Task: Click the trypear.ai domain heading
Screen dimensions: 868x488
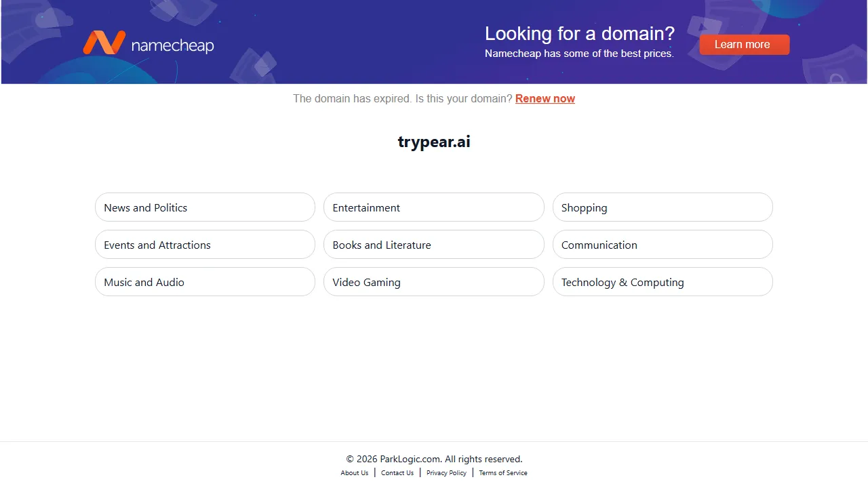Action: tap(434, 142)
